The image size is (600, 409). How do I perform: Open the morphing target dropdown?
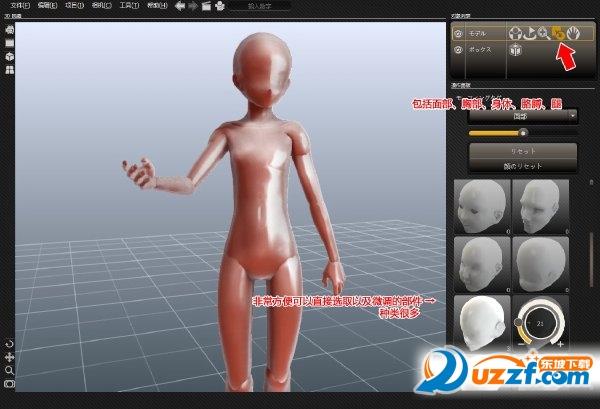[522, 116]
